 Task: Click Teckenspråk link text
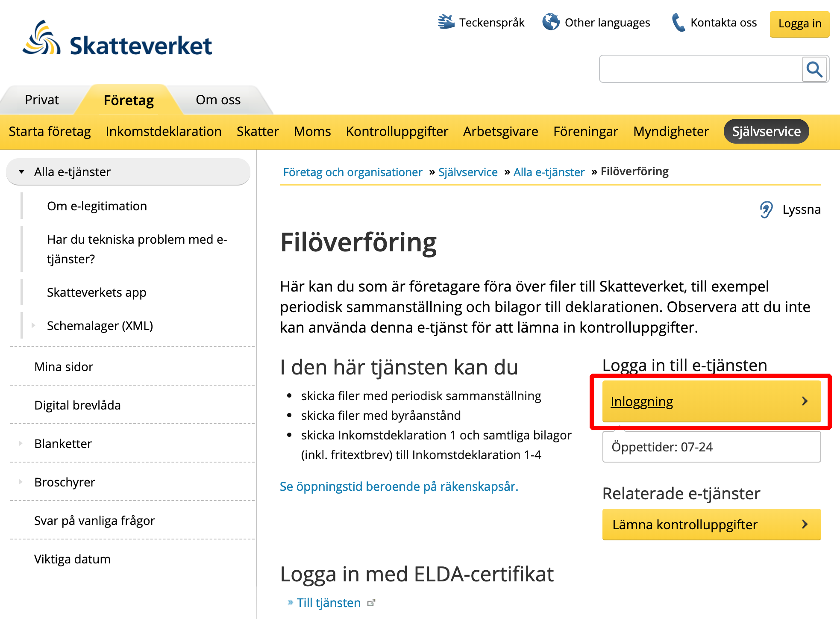(492, 22)
